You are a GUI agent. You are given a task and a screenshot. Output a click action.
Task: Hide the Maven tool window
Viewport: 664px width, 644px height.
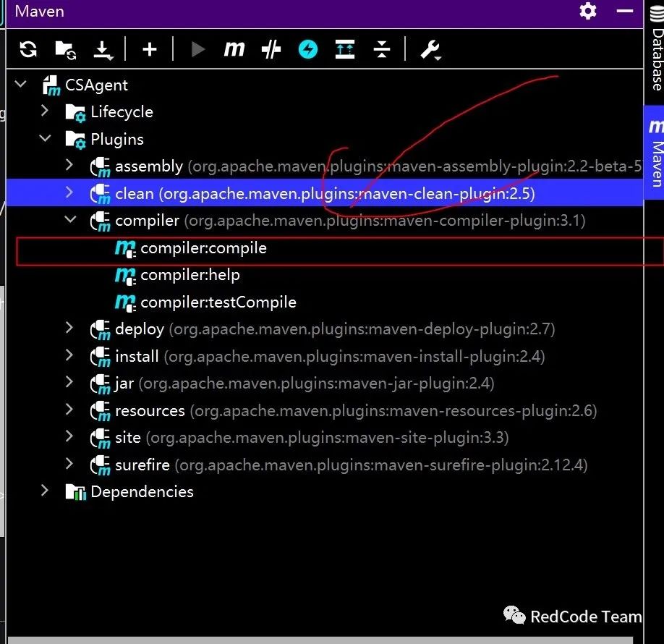tap(625, 11)
